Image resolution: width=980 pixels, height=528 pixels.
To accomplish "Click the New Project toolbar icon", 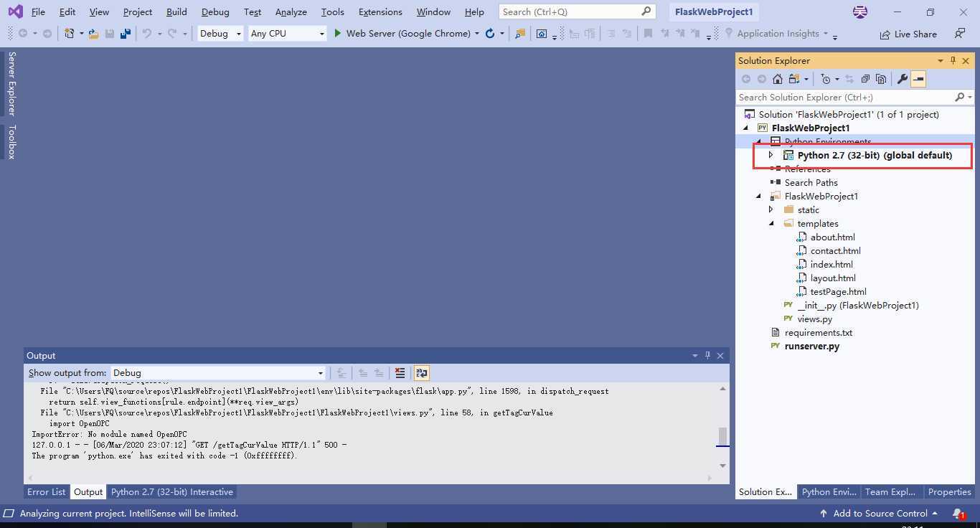I will pyautogui.click(x=70, y=34).
